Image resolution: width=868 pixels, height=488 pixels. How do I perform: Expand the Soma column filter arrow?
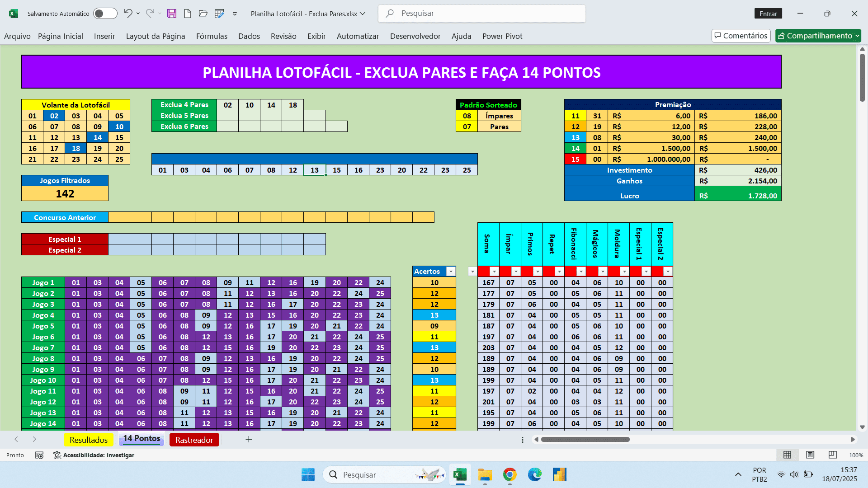[494, 272]
